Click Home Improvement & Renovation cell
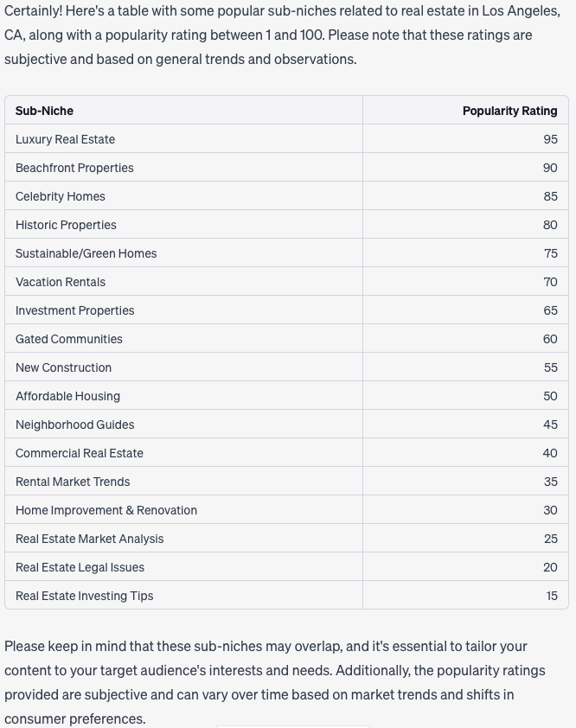The height and width of the screenshot is (728, 576). (x=106, y=510)
